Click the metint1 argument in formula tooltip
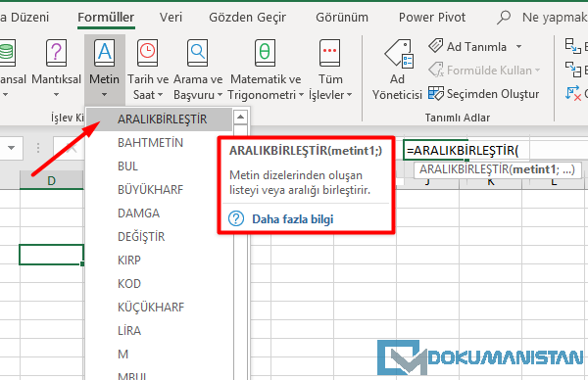The height and width of the screenshot is (380, 588). click(534, 169)
